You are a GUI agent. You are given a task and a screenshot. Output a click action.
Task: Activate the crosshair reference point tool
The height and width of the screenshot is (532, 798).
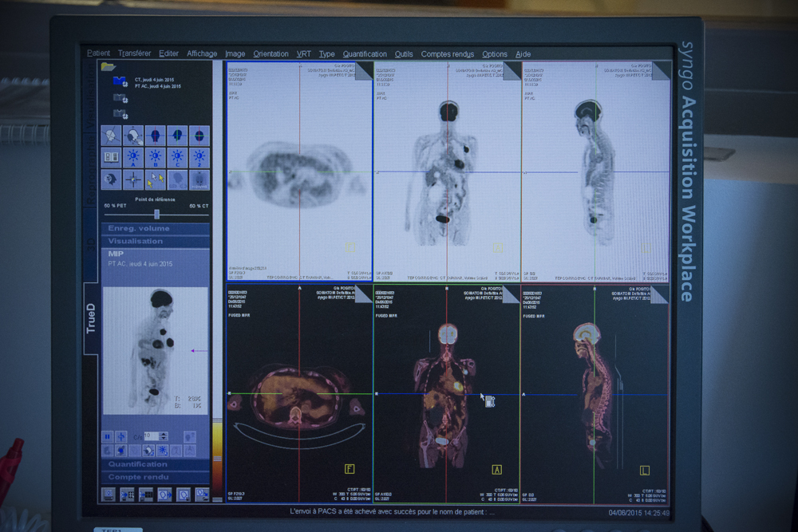tap(133, 179)
